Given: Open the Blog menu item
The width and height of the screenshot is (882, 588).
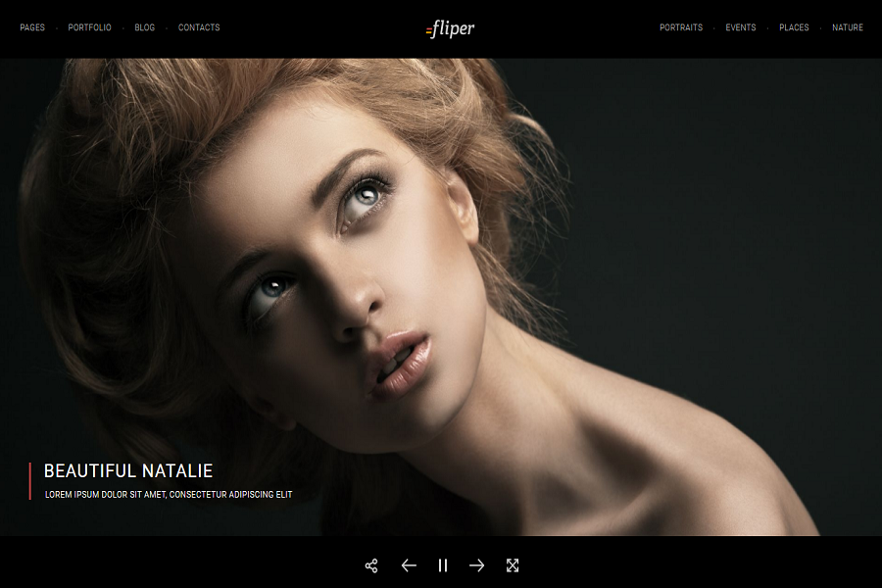Looking at the screenshot, I should pos(145,27).
